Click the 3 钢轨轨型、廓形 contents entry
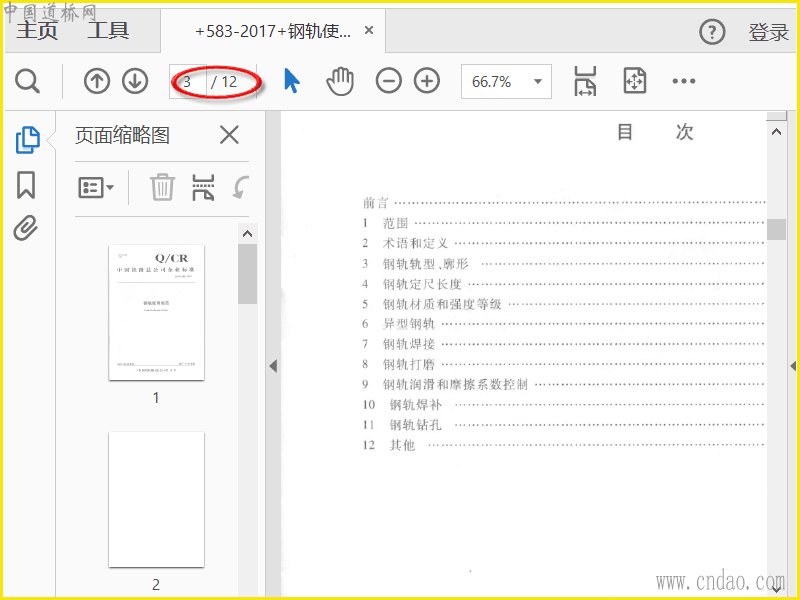 pyautogui.click(x=564, y=264)
